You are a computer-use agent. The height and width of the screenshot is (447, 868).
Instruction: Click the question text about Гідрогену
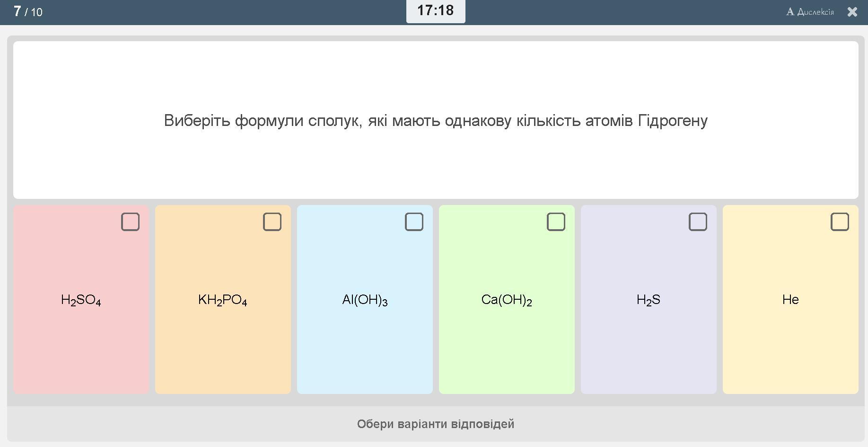(x=436, y=121)
